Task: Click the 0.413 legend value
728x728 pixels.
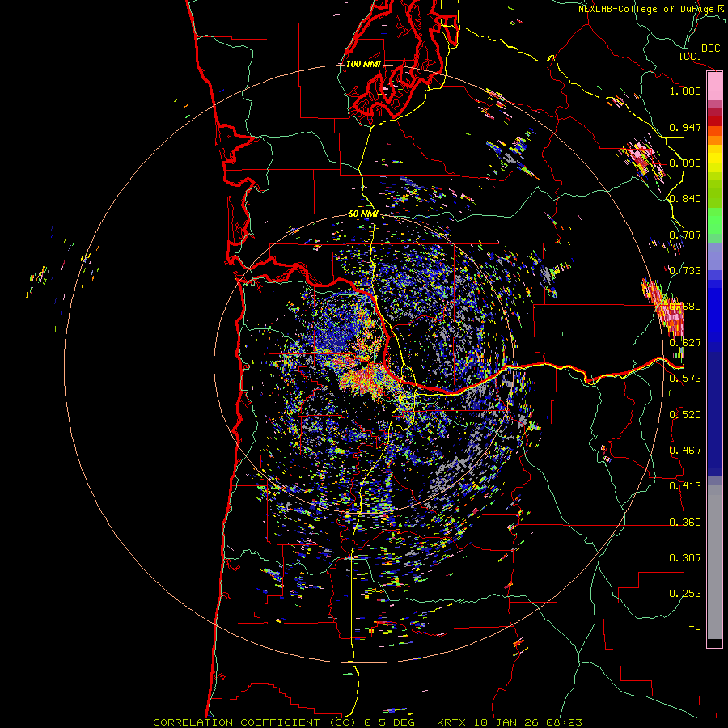Action: click(x=685, y=486)
